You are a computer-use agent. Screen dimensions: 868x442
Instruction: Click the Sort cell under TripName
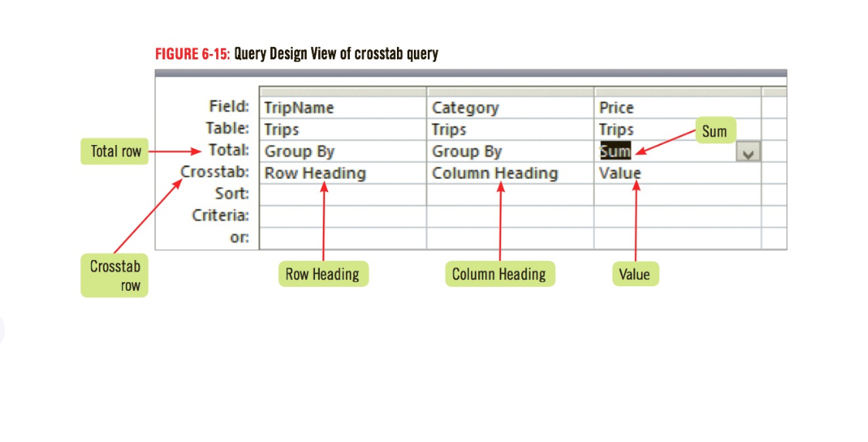point(343,194)
